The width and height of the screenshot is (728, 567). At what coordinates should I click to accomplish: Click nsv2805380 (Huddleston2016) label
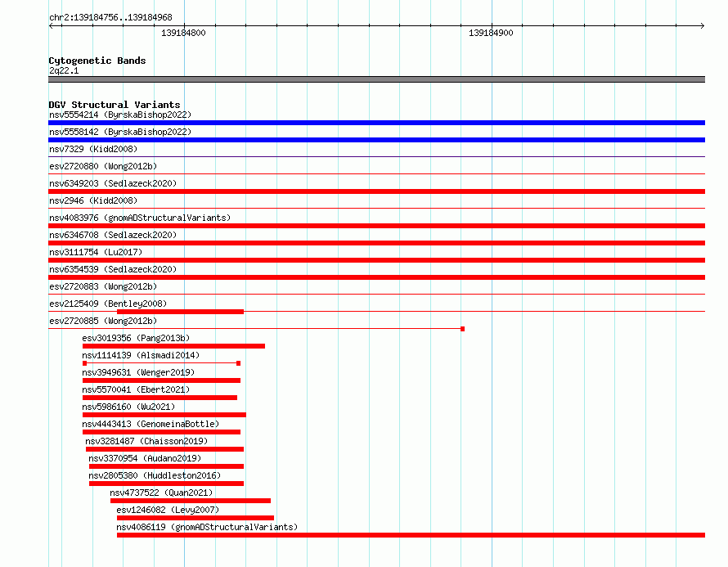click(155, 475)
